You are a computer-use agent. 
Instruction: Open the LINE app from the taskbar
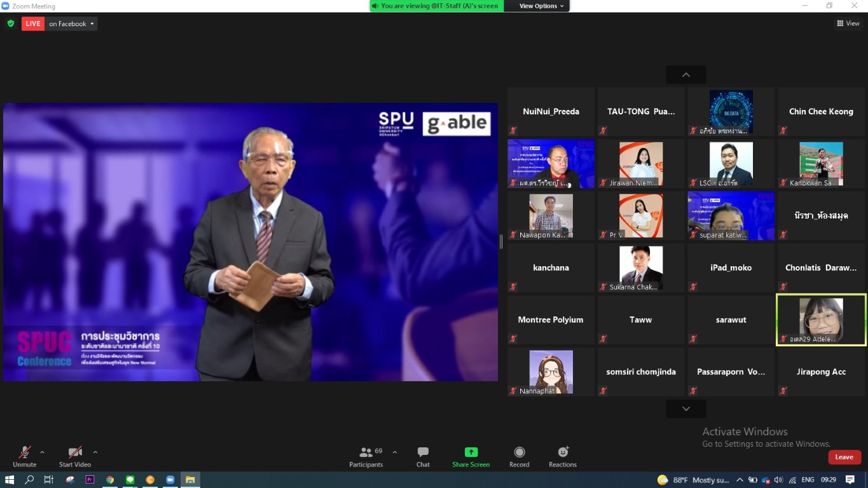[x=130, y=480]
